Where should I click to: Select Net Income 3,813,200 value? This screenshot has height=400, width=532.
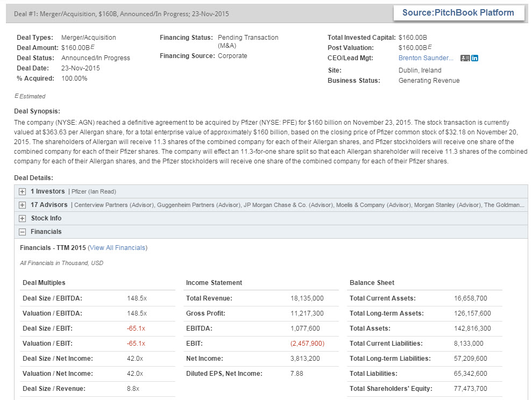305,358
